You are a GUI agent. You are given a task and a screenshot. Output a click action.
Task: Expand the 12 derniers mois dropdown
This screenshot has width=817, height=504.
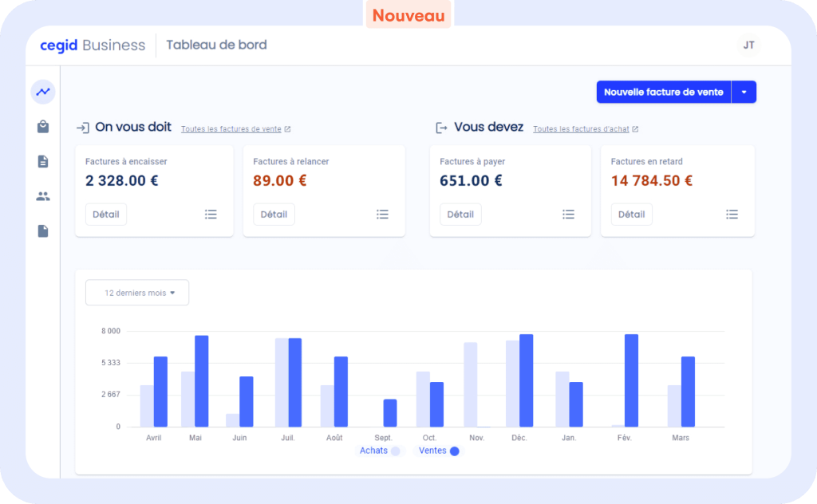(137, 293)
